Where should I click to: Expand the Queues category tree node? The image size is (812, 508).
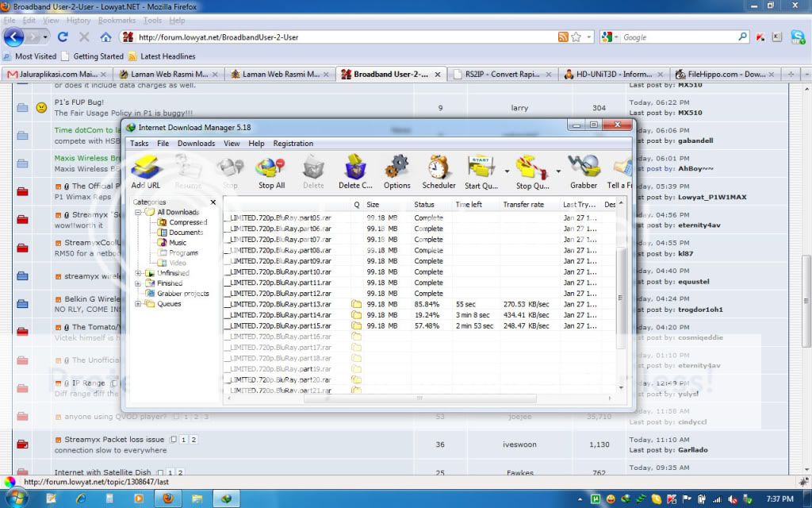pyautogui.click(x=138, y=304)
